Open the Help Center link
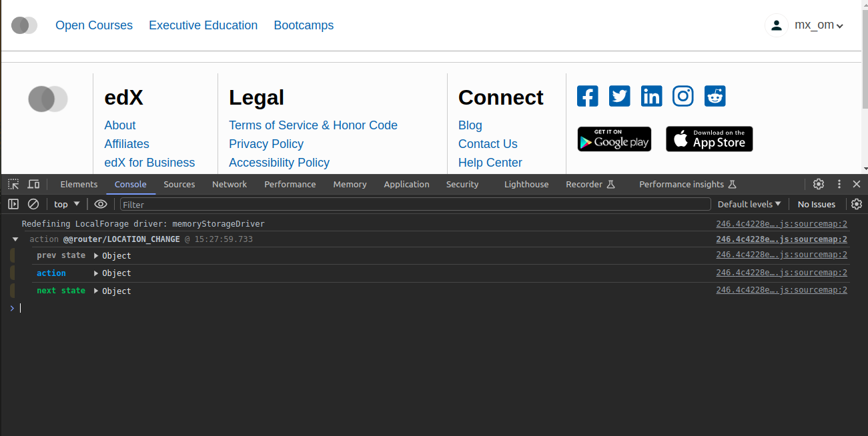 pyautogui.click(x=490, y=163)
